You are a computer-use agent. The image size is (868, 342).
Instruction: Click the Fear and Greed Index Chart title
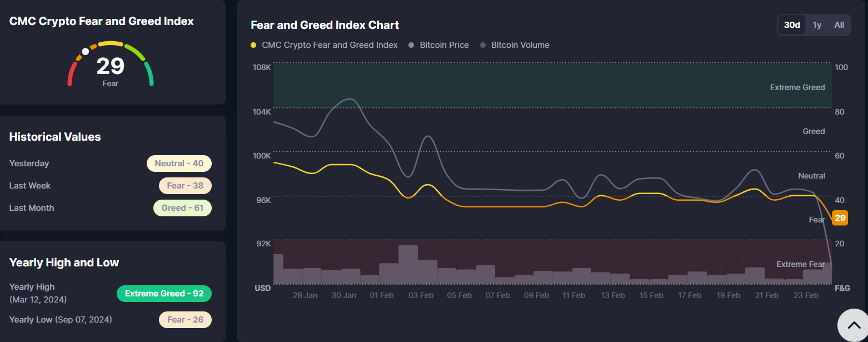click(x=325, y=25)
